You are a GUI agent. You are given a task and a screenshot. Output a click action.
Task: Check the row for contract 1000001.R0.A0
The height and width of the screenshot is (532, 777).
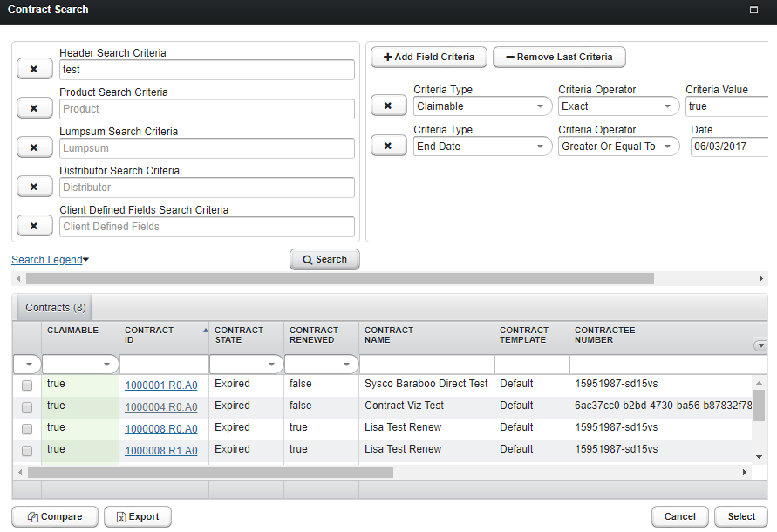[27, 385]
